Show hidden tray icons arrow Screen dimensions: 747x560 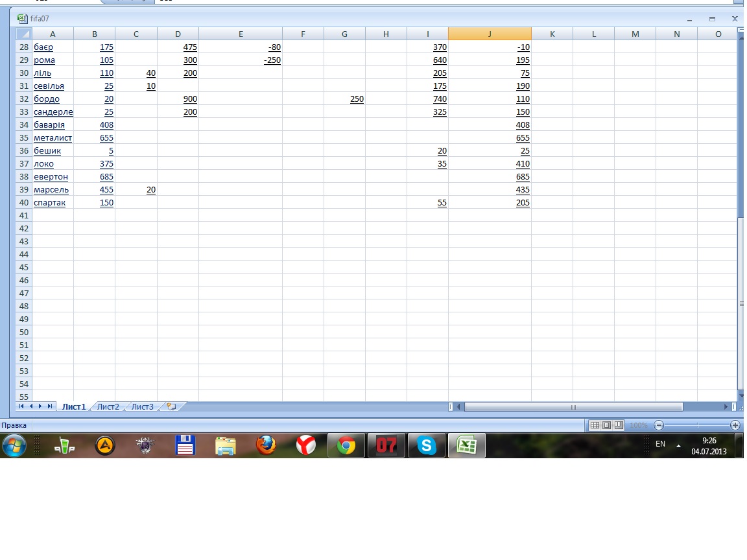click(x=678, y=446)
